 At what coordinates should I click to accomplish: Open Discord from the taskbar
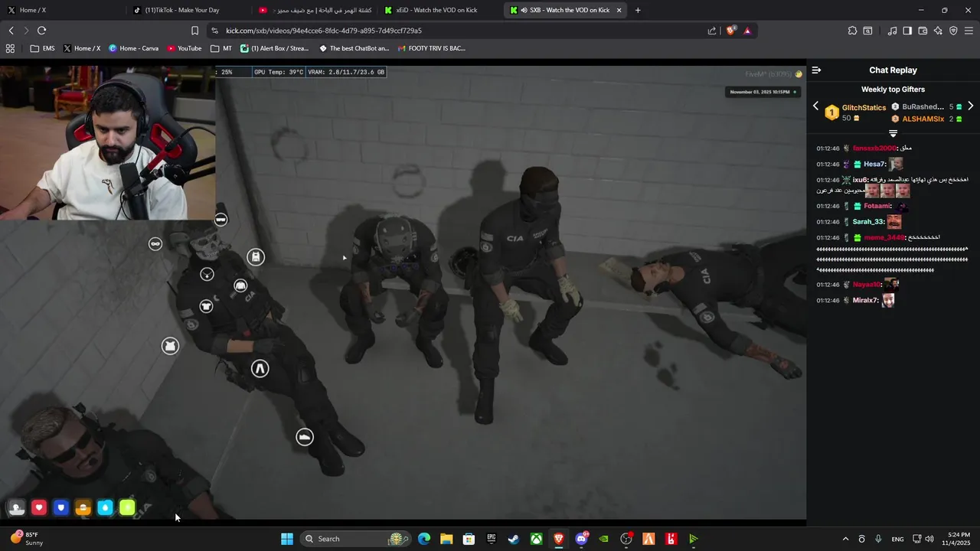click(x=582, y=539)
